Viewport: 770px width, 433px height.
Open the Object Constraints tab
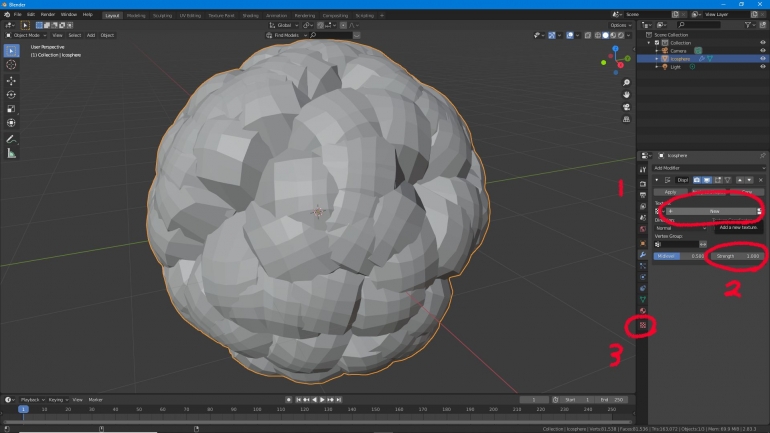click(x=643, y=288)
